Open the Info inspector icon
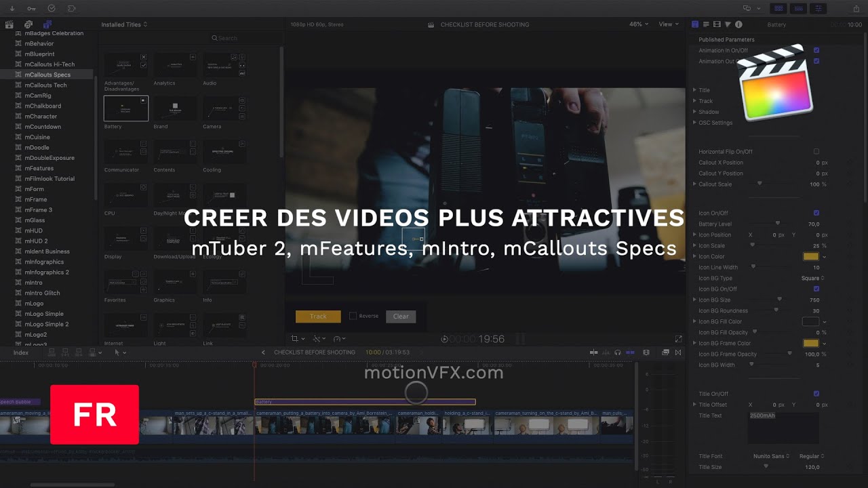This screenshot has height=488, width=868. pyautogui.click(x=738, y=24)
